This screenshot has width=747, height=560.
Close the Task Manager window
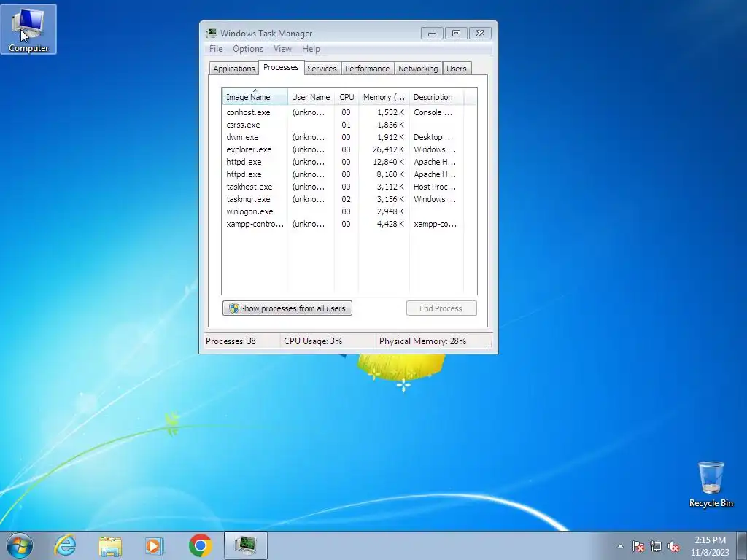click(x=480, y=34)
